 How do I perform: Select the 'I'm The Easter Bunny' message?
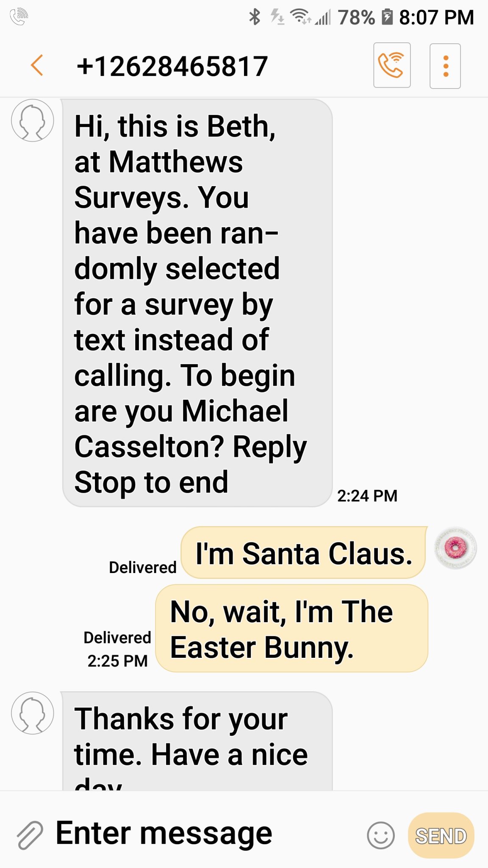click(292, 629)
